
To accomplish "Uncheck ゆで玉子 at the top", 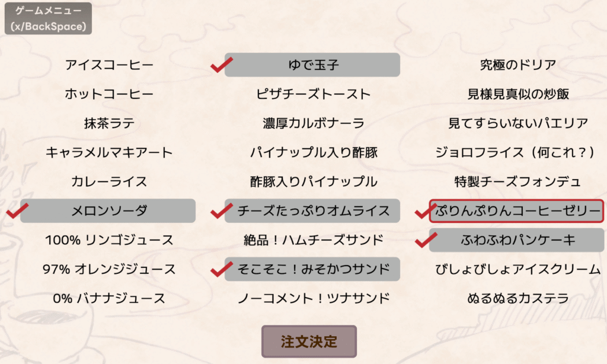I will pyautogui.click(x=311, y=64).
